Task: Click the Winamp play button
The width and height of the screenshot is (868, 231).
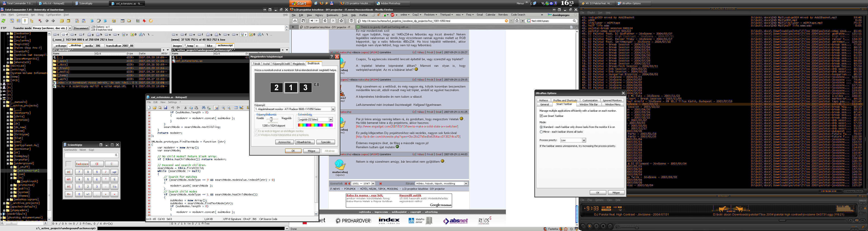Action: coord(590,226)
